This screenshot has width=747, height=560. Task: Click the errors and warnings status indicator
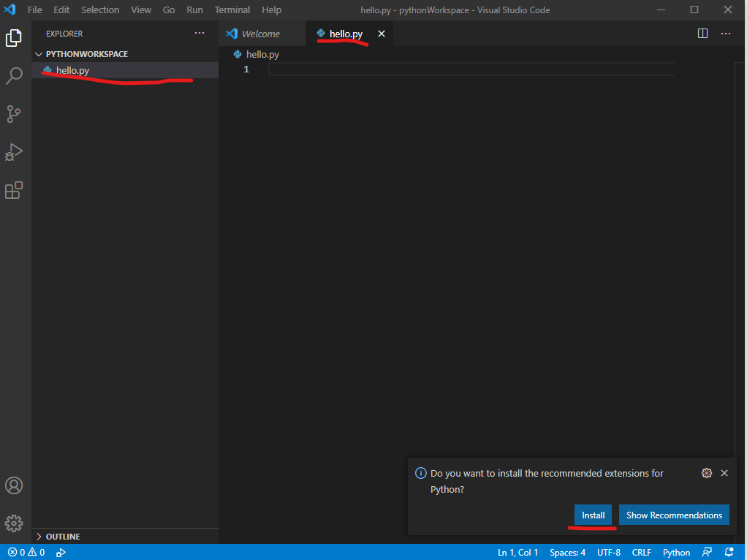(x=26, y=553)
